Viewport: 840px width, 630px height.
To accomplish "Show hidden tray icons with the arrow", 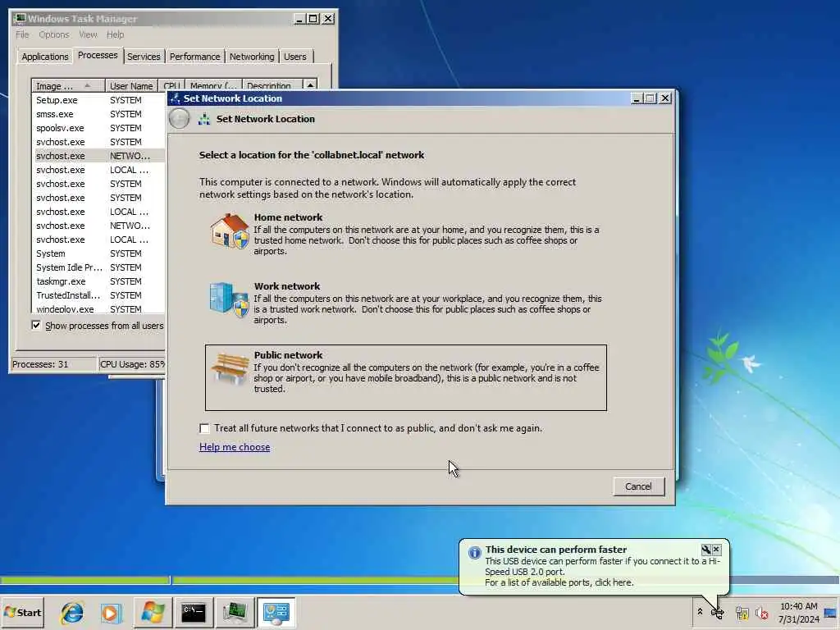I will coord(700,612).
